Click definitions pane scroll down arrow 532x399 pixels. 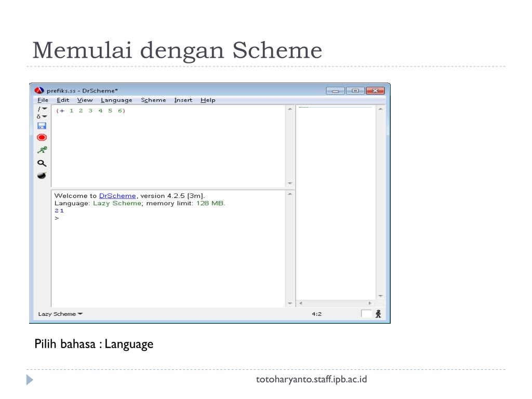point(290,183)
